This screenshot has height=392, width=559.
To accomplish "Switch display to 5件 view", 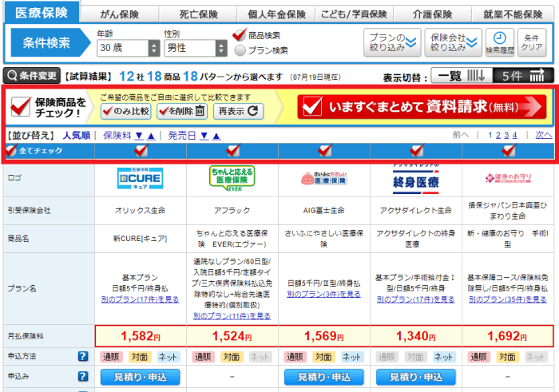I will tap(523, 76).
